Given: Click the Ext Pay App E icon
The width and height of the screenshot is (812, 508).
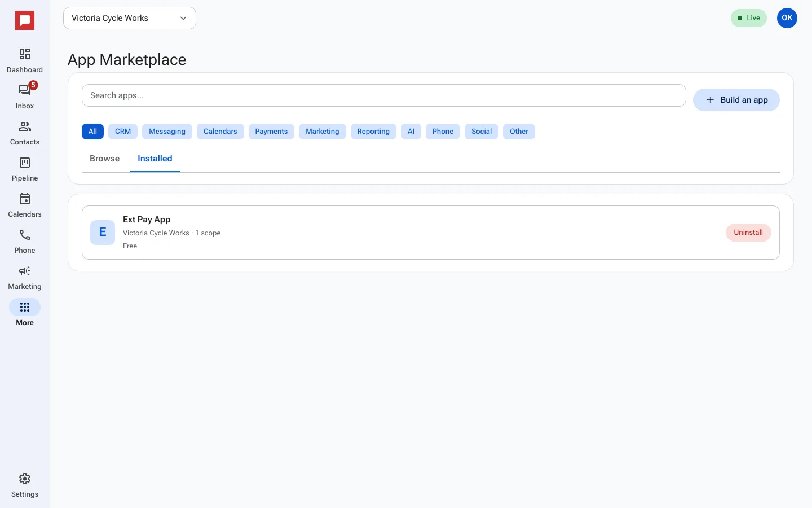Looking at the screenshot, I should [x=103, y=233].
